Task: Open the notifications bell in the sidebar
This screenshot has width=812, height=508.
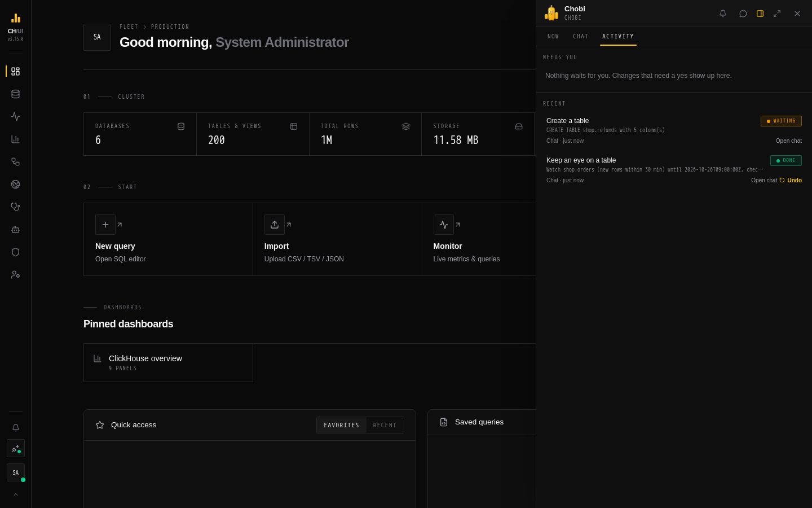Action: click(x=15, y=428)
